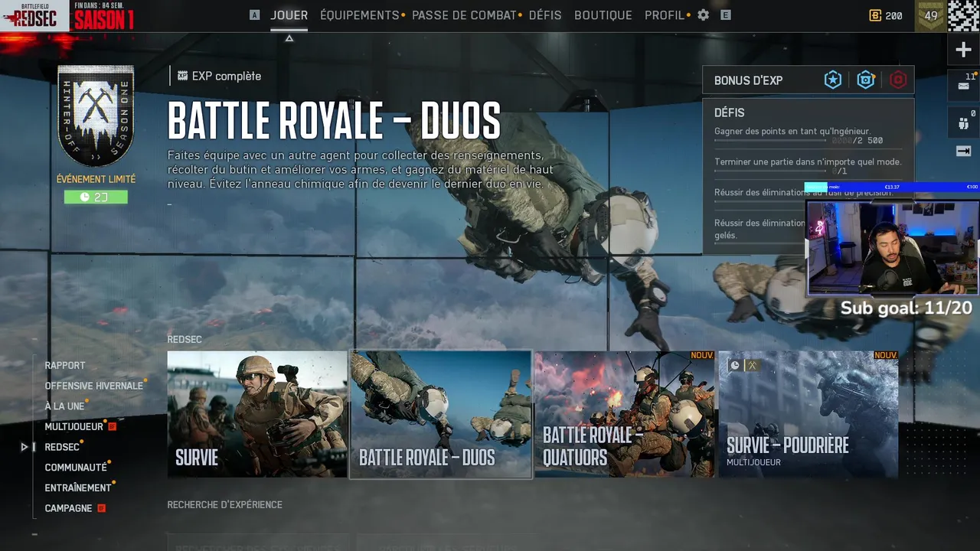Click the EXP complète label
The width and height of the screenshot is (980, 551).
point(227,76)
